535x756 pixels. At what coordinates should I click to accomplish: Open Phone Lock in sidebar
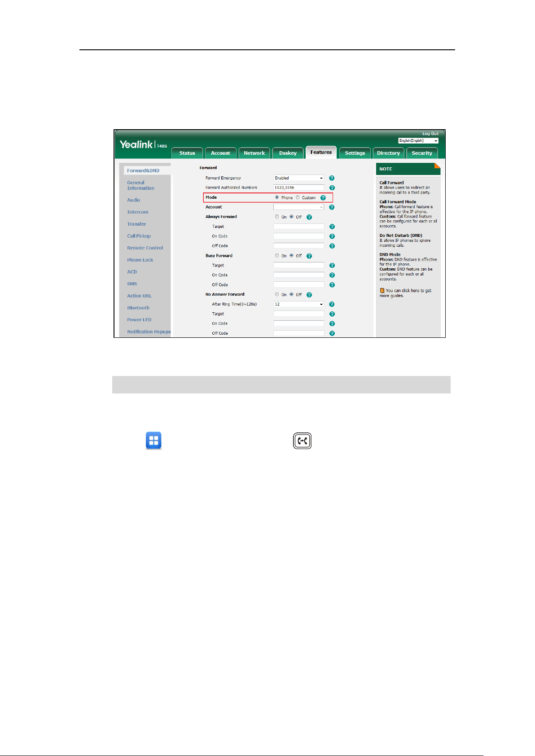(x=140, y=260)
